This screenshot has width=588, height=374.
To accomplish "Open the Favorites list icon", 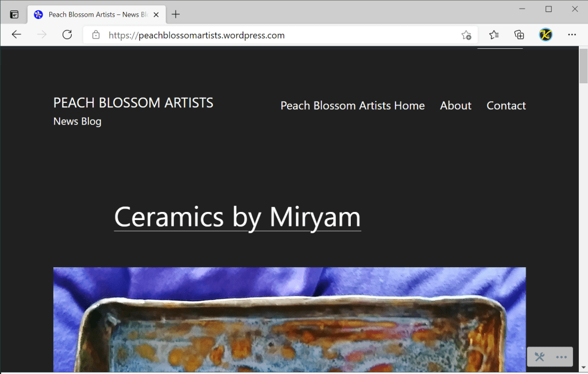I will tap(494, 35).
